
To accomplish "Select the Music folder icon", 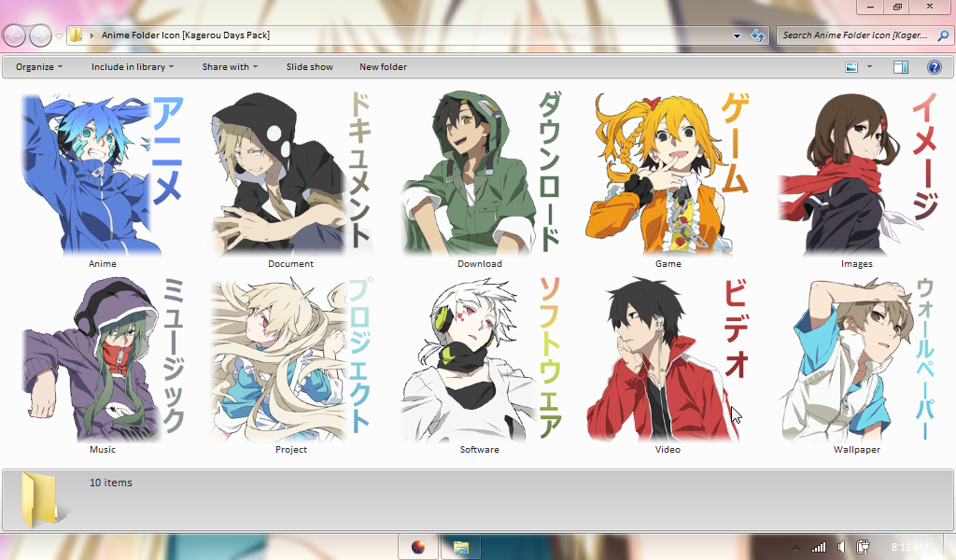I will coord(103,359).
